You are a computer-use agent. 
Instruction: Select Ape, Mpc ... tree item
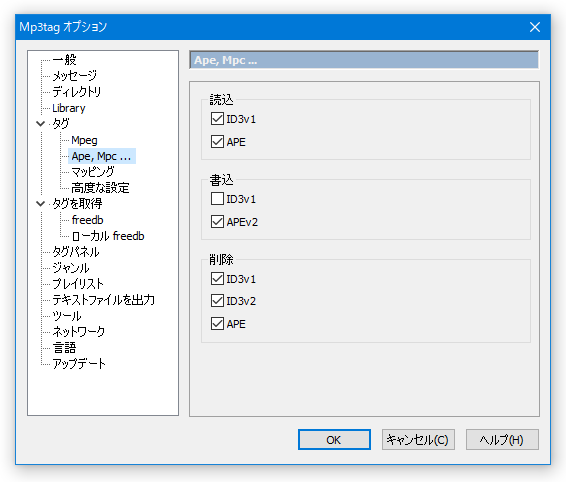(x=101, y=156)
